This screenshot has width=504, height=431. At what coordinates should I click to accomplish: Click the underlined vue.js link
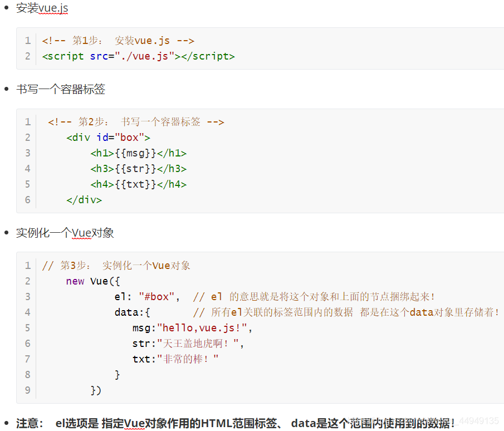[53, 8]
